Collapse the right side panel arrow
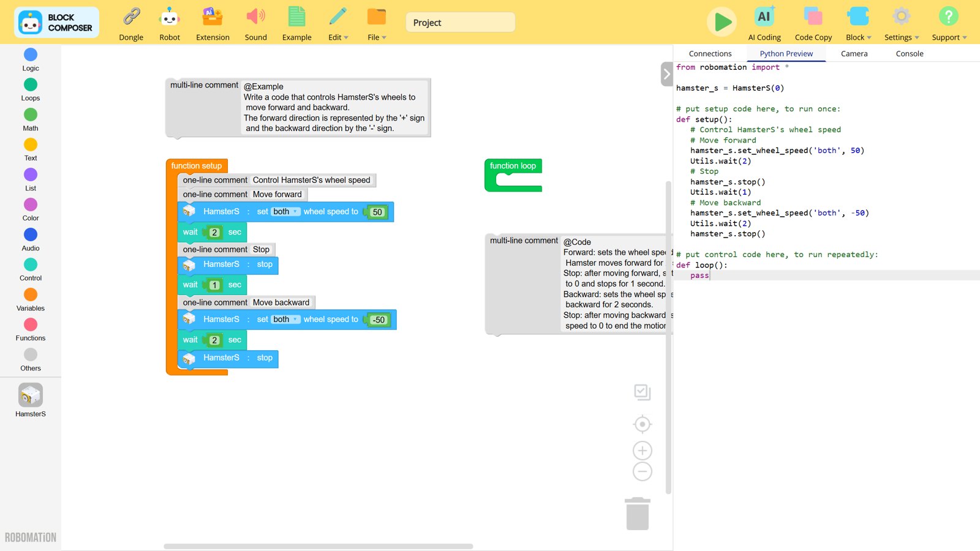Viewport: 980px width, 551px height. tap(667, 74)
